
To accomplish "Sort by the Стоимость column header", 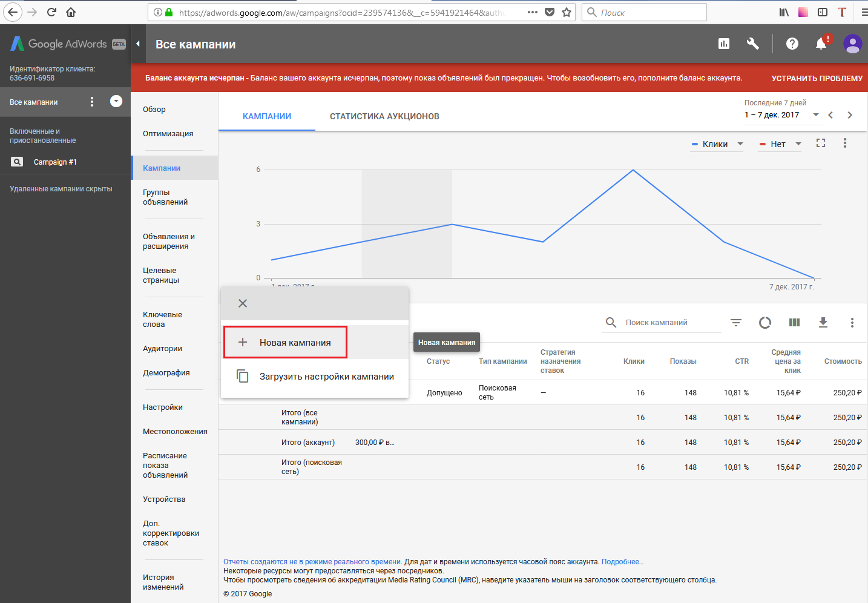I will point(843,361).
